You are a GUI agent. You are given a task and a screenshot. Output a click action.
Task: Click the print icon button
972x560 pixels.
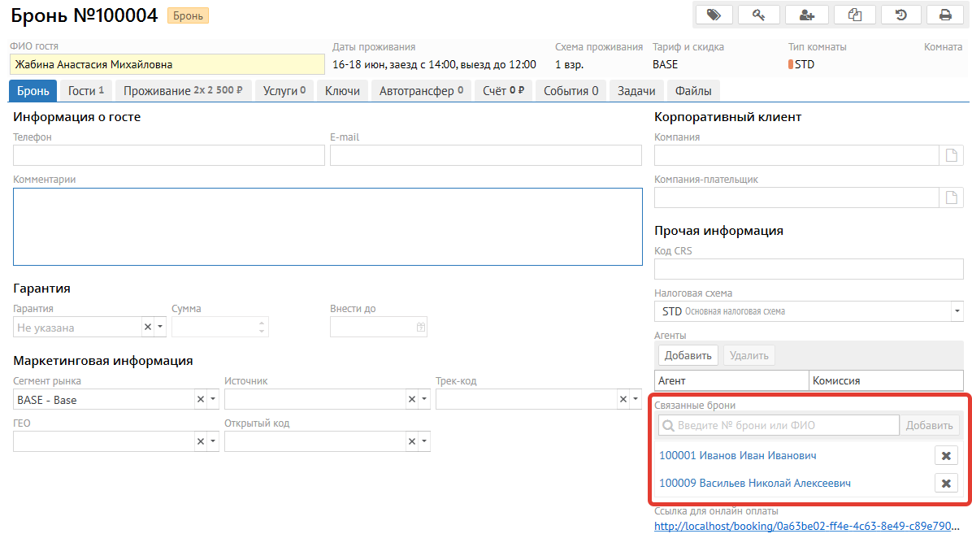point(945,15)
